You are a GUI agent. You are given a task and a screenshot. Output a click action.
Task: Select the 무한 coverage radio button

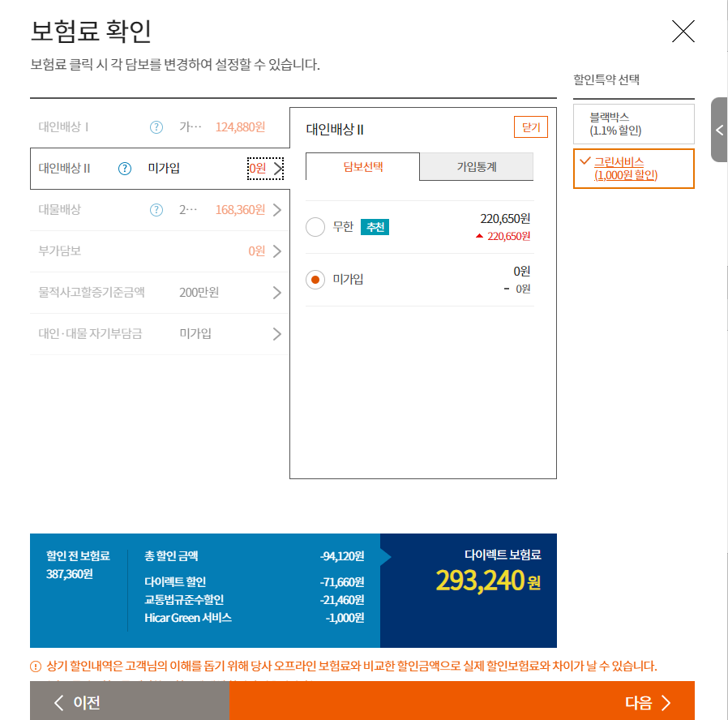pos(315,227)
